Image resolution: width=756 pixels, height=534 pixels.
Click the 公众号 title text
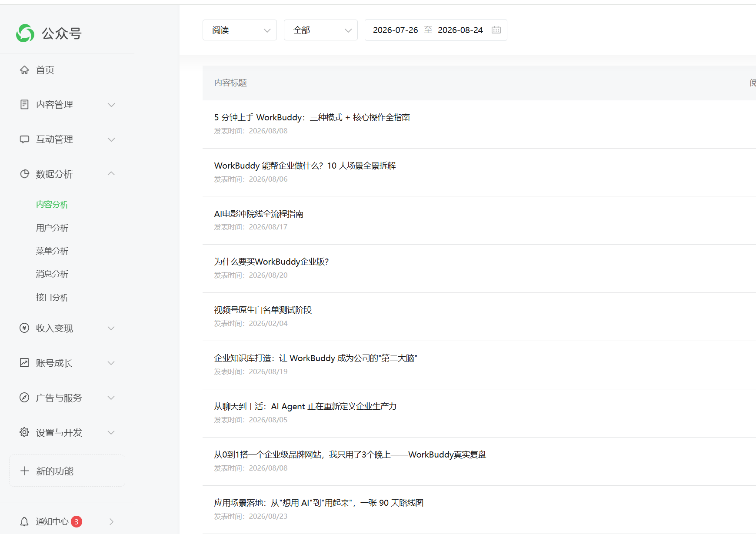(x=62, y=33)
